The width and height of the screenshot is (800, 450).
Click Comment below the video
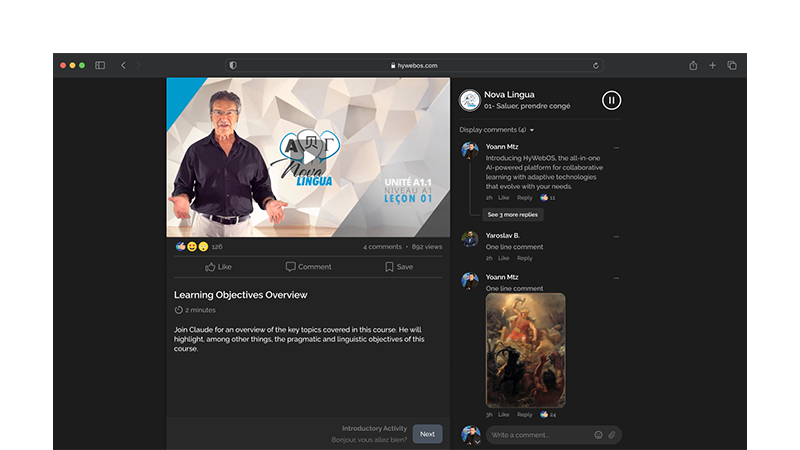click(308, 267)
